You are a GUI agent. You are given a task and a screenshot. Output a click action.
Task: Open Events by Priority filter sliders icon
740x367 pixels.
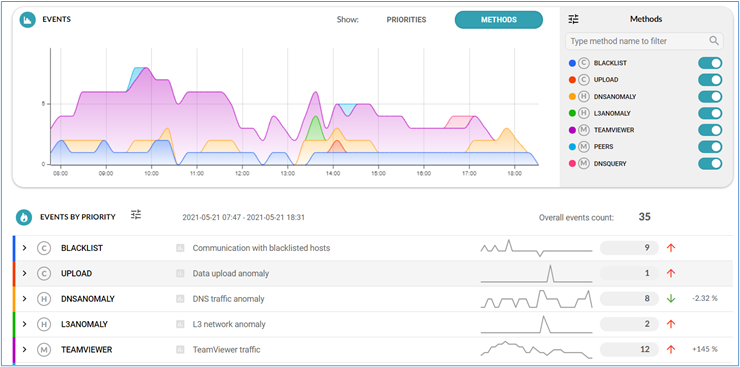[x=136, y=215]
